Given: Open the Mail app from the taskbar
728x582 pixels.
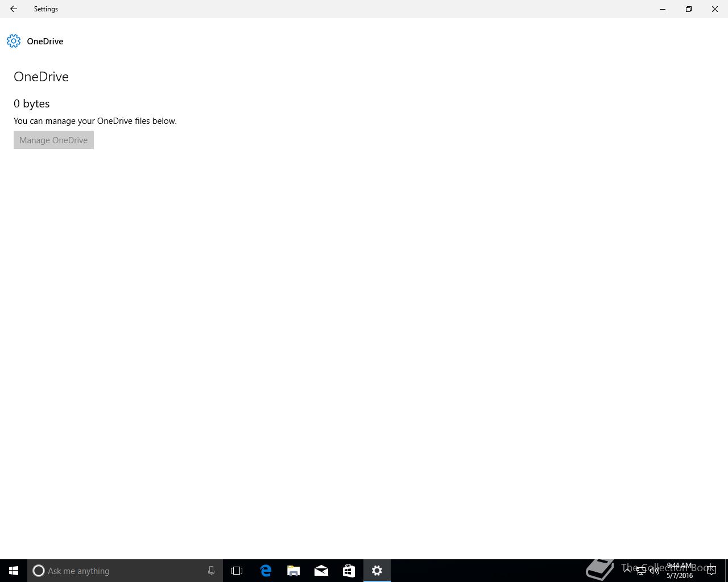Looking at the screenshot, I should point(321,571).
